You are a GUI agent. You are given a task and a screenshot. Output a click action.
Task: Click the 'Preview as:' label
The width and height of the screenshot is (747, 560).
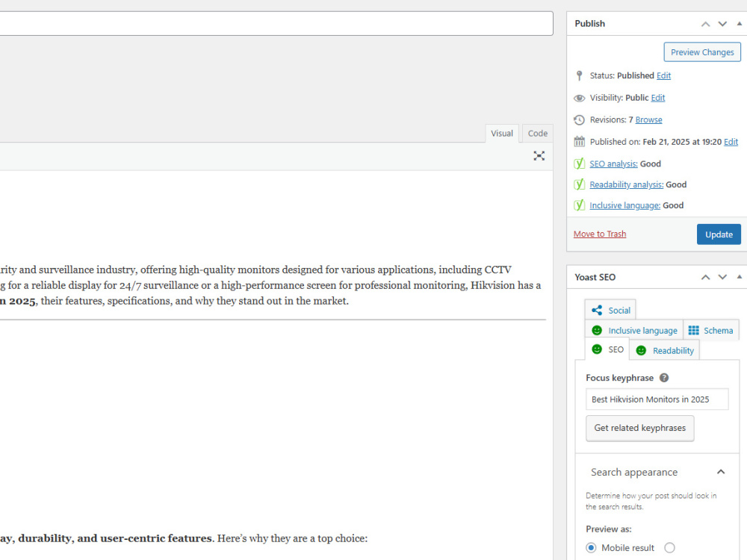tap(608, 529)
